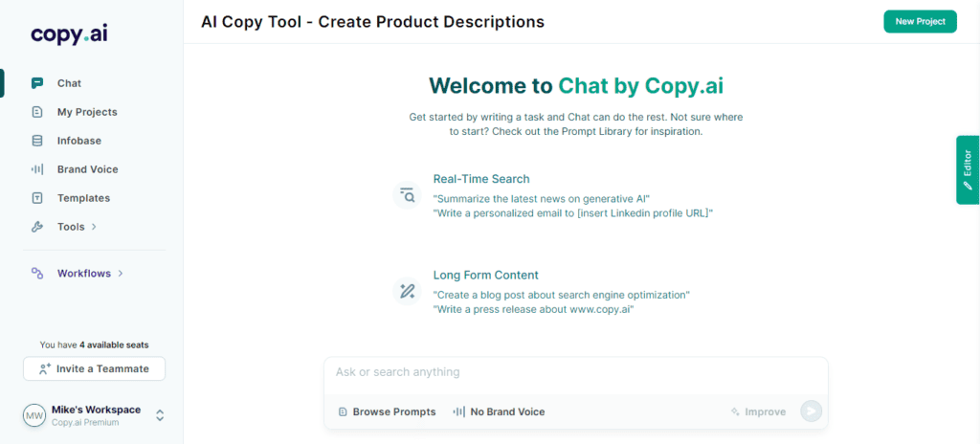Select "Write a press release about www.copy.ai"
Viewport: 980px width, 444px height.
click(534, 309)
